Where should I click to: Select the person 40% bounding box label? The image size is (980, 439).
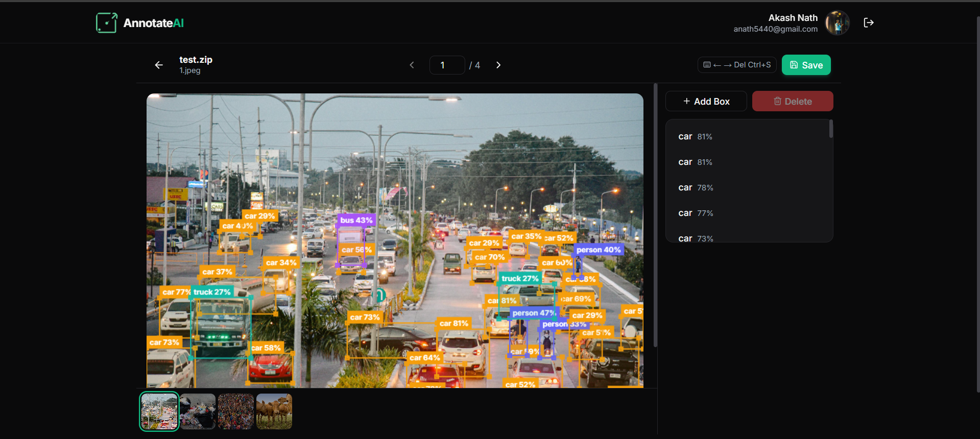coord(598,250)
